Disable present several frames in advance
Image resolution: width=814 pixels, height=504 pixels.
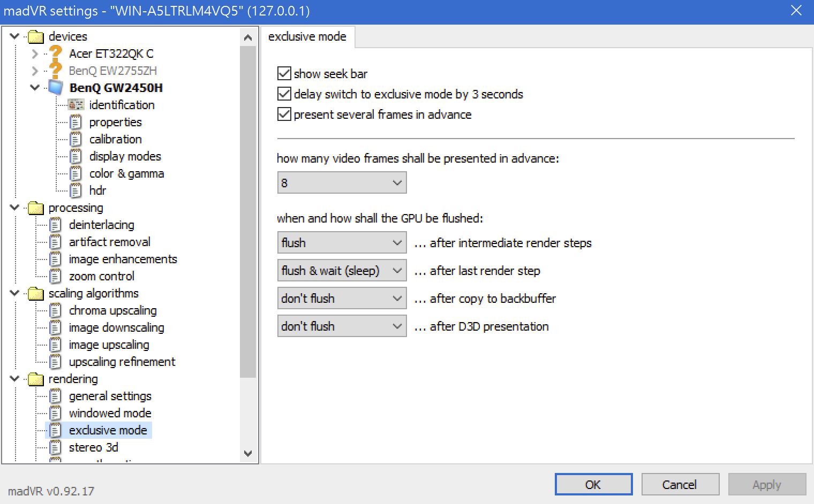pos(284,114)
